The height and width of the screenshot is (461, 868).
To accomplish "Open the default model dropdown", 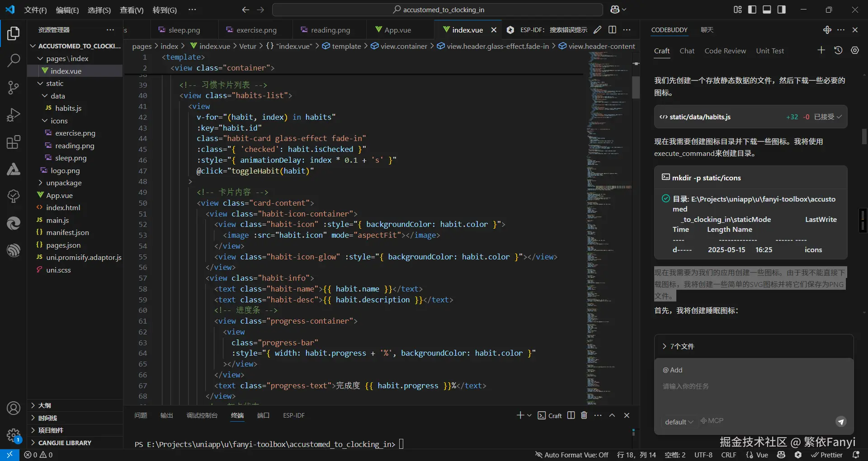I will (x=679, y=422).
